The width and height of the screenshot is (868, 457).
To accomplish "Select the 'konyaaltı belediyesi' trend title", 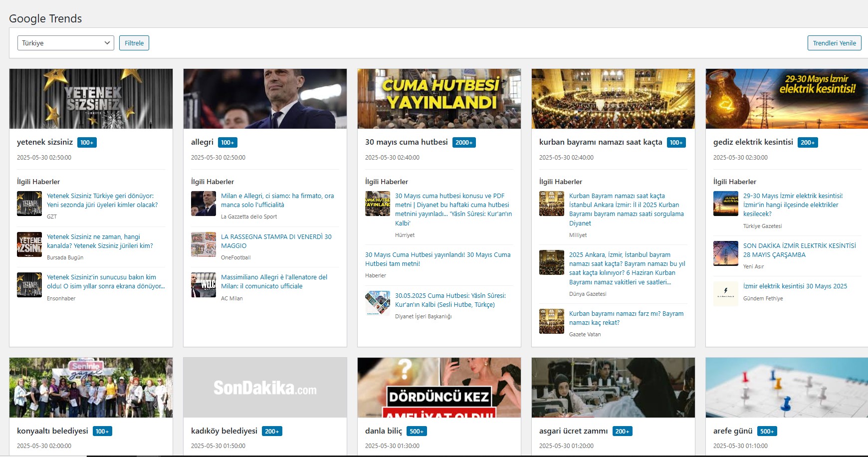I will (52, 431).
